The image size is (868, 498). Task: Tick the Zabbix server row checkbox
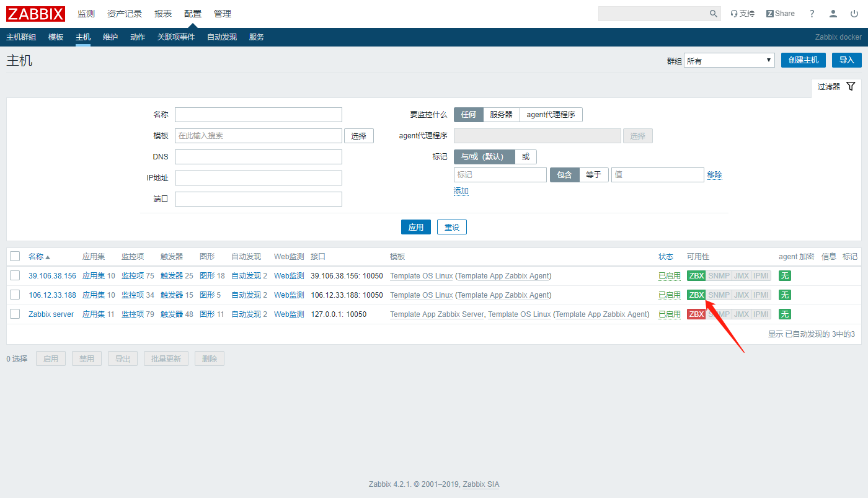point(15,314)
